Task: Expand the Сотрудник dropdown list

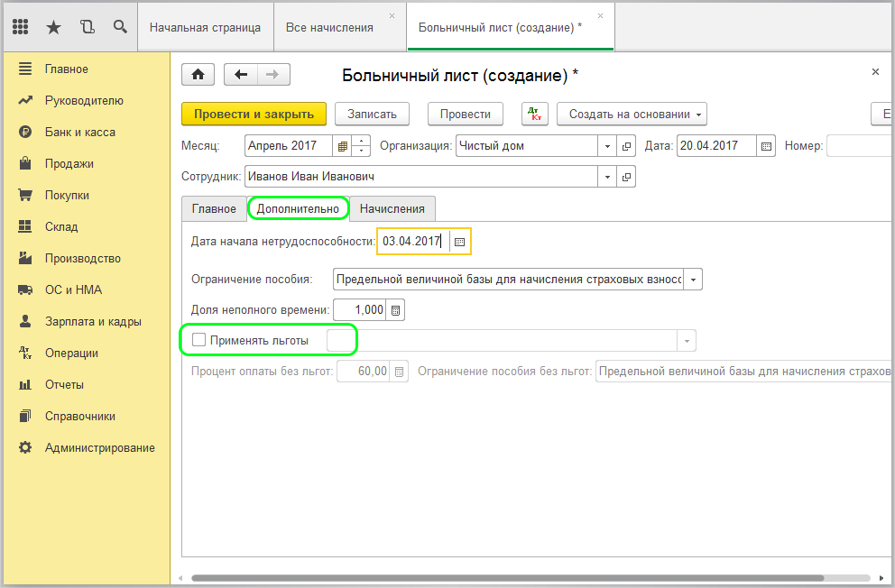Action: click(x=605, y=177)
